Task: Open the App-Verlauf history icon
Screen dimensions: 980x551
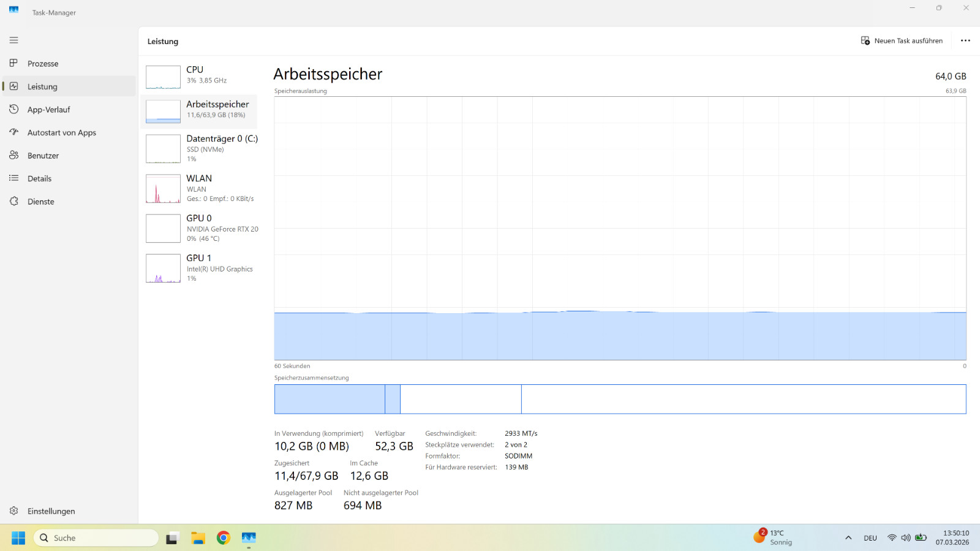Action: coord(13,109)
